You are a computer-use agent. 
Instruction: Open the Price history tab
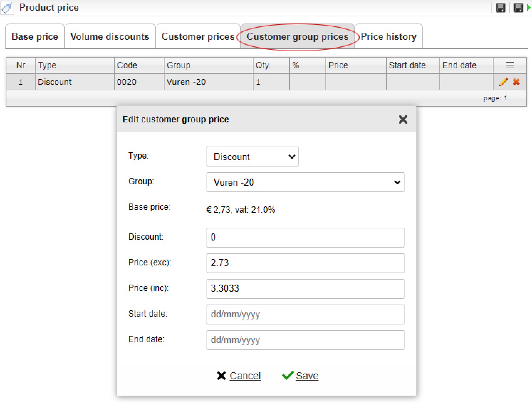(388, 36)
